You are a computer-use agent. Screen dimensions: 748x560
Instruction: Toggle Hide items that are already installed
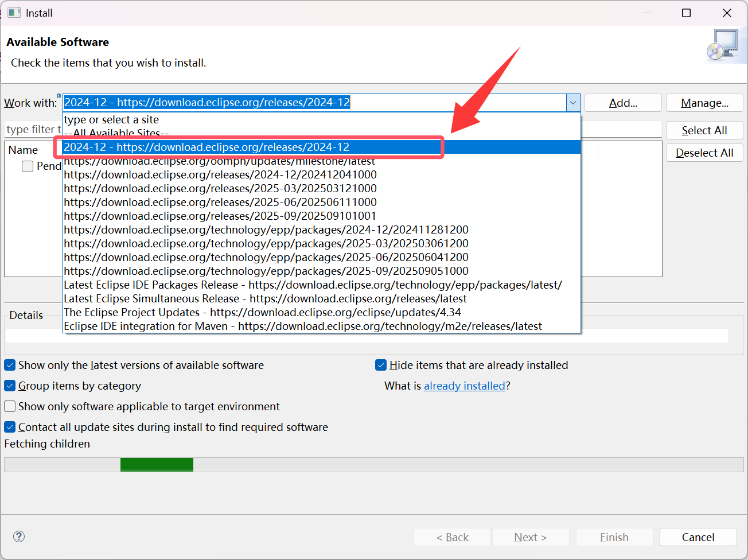(x=381, y=365)
